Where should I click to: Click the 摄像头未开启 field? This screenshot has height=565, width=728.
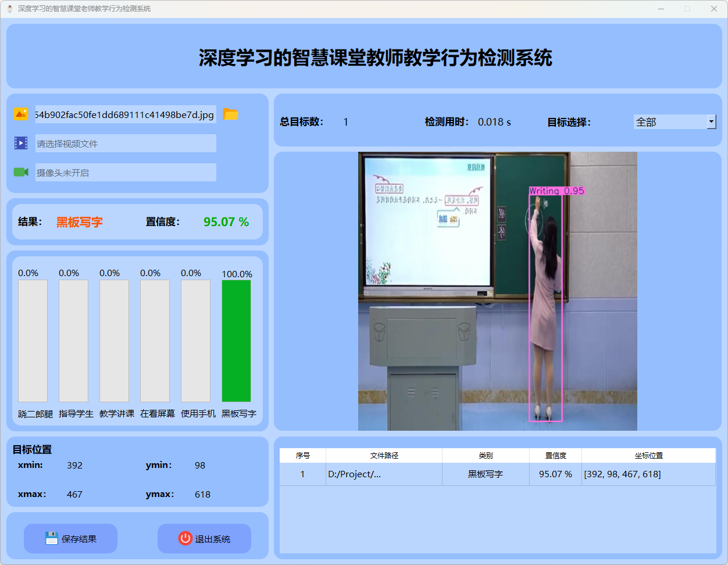(x=125, y=173)
